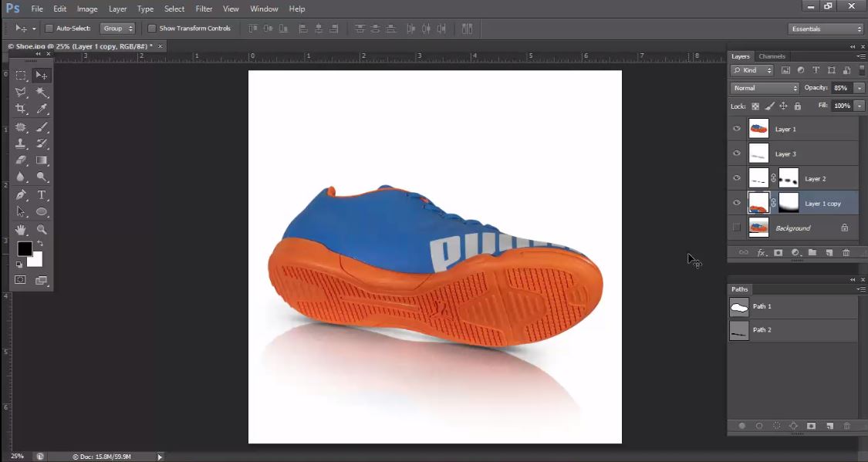Select the Hand tool
Screen dimensions: 868x462
pos(21,229)
